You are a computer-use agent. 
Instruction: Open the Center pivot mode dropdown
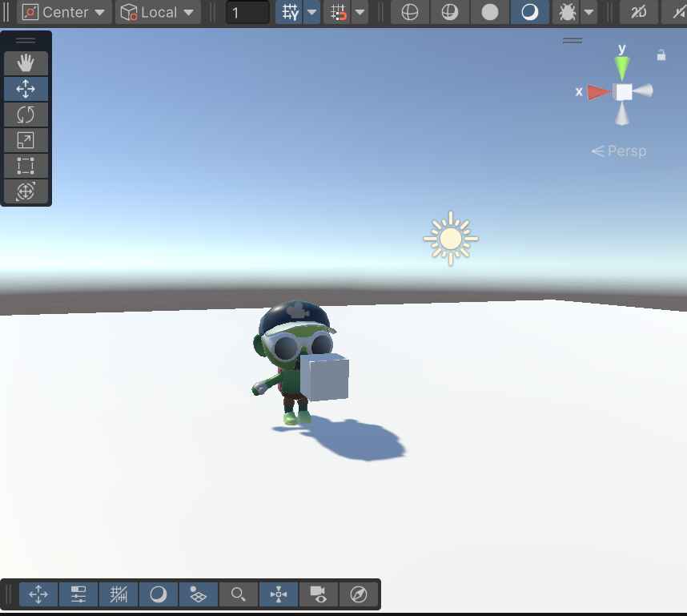[64, 12]
